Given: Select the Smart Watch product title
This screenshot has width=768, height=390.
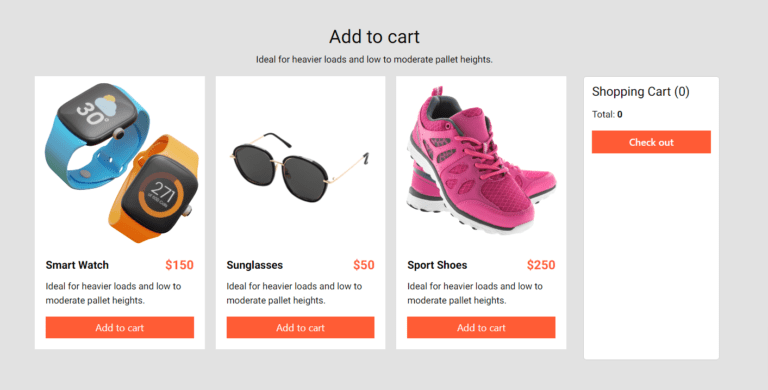Looking at the screenshot, I should (x=77, y=265).
